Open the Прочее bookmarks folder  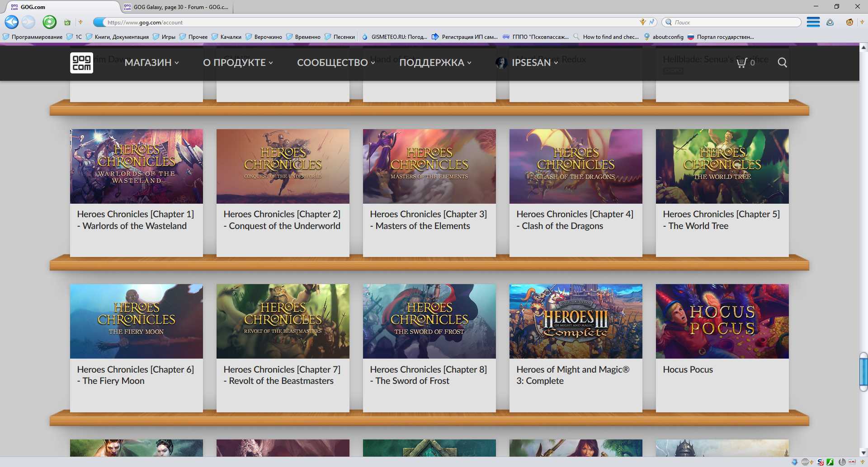point(193,37)
